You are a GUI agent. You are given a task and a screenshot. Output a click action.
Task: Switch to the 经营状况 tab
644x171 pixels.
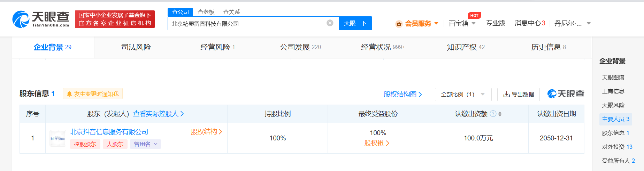coord(383,47)
